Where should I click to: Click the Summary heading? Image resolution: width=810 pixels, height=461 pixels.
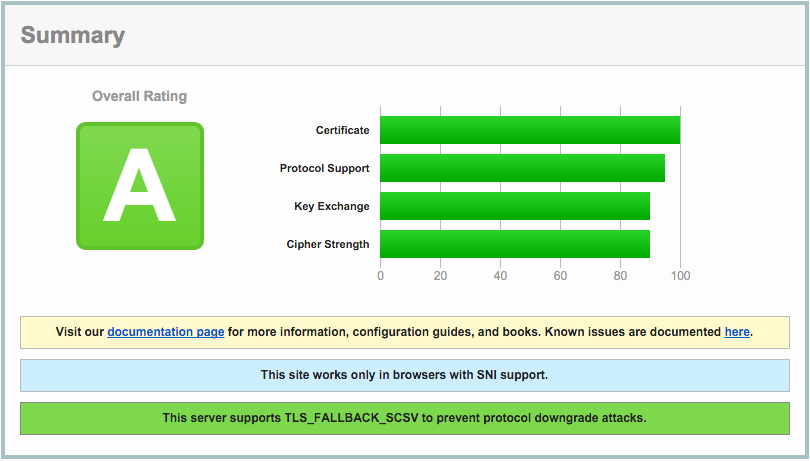73,36
